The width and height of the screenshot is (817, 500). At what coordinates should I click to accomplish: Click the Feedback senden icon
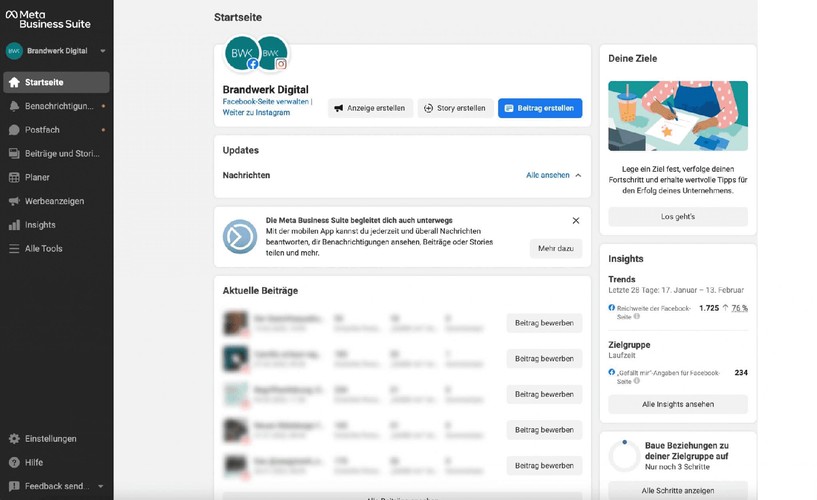tap(14, 486)
